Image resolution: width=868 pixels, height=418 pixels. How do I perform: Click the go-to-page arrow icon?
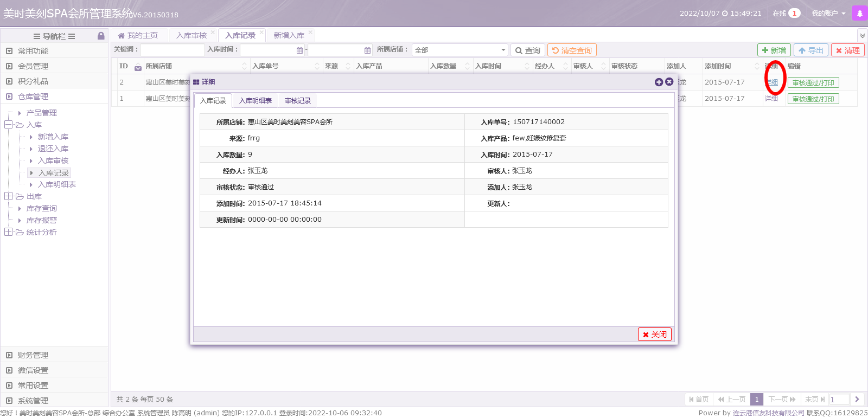click(x=857, y=399)
